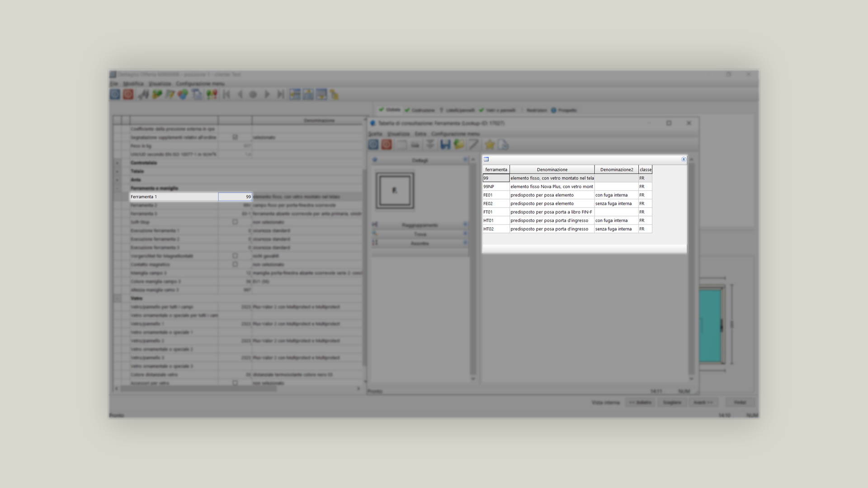Expand the Raggruppamento panel
The width and height of the screenshot is (868, 488).
[420, 225]
